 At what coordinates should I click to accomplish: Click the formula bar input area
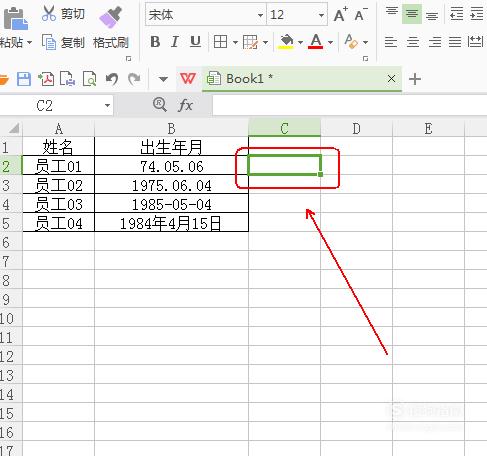coord(350,106)
